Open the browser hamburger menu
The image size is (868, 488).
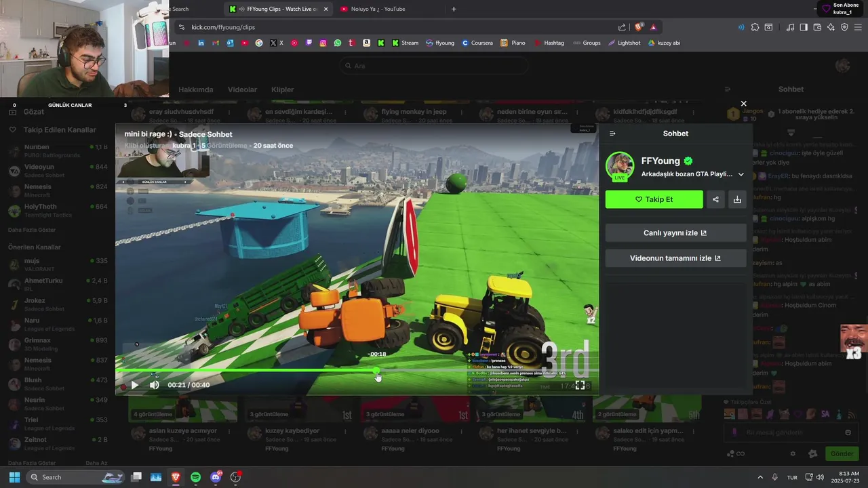(x=858, y=27)
